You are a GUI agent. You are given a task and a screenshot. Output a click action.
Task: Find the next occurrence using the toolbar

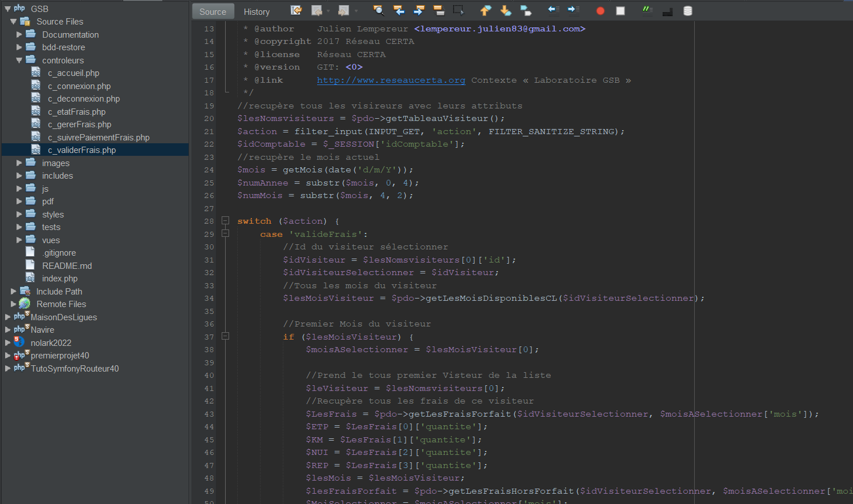[x=419, y=10]
